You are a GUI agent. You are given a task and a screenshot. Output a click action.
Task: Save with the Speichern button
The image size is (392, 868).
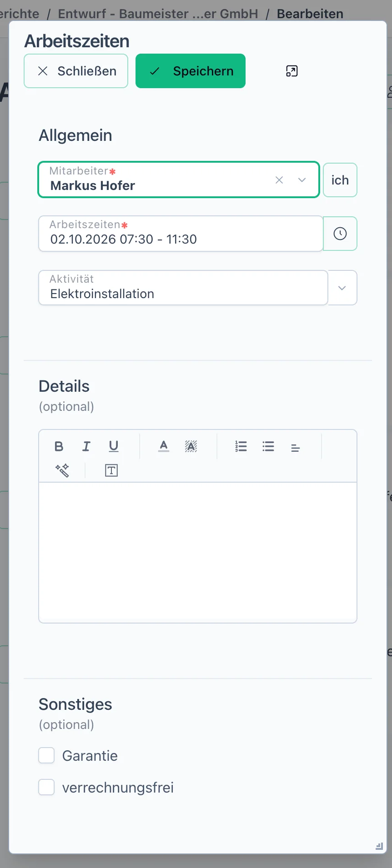[191, 71]
